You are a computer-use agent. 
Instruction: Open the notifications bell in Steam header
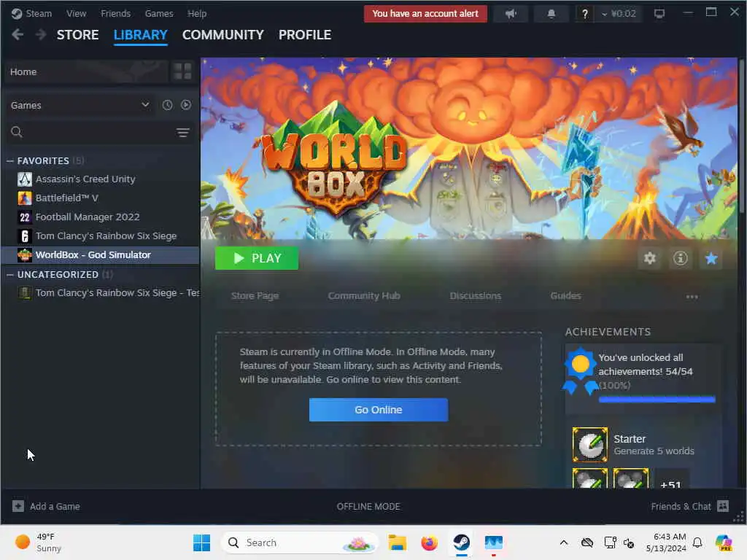[551, 14]
